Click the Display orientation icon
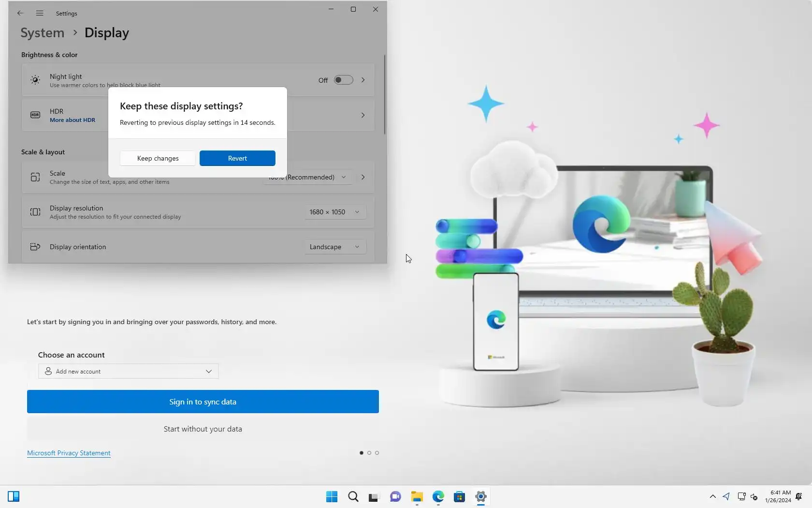Screen dimensions: 812x508 tap(35, 247)
